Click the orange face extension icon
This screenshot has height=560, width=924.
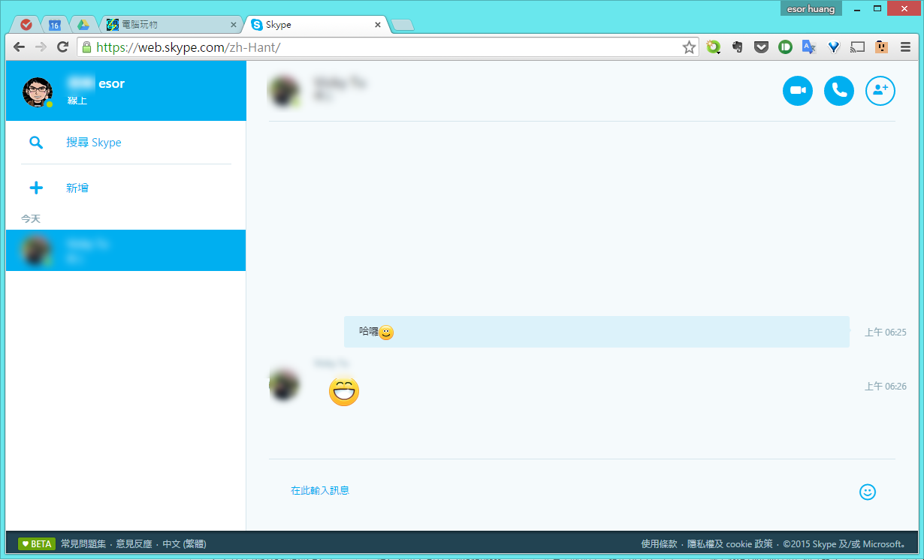click(882, 47)
